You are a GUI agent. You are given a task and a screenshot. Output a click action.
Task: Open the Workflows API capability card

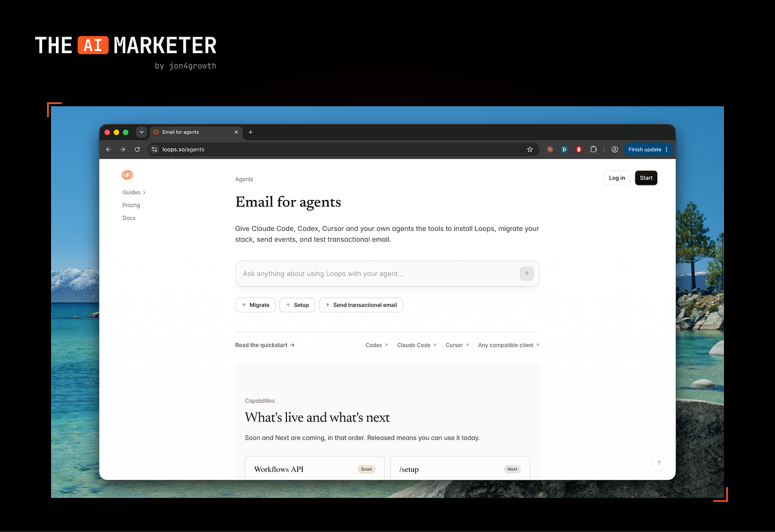coord(315,468)
